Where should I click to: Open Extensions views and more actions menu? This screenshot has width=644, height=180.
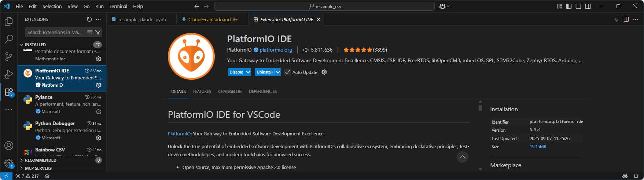tap(98, 19)
